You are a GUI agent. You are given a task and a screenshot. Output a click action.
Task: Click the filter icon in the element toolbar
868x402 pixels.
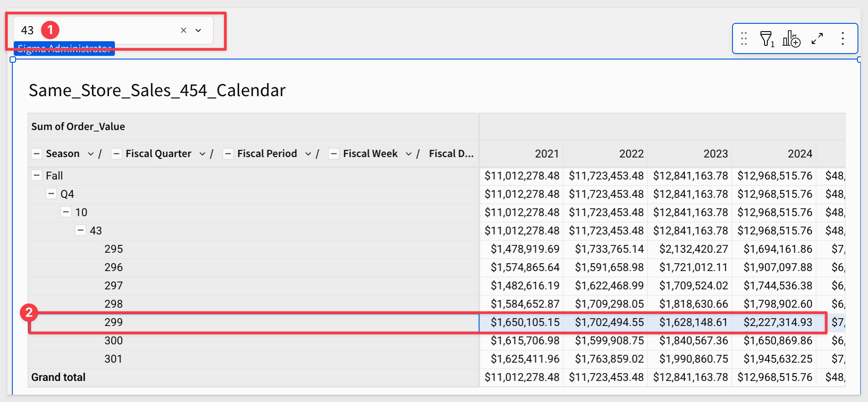766,39
